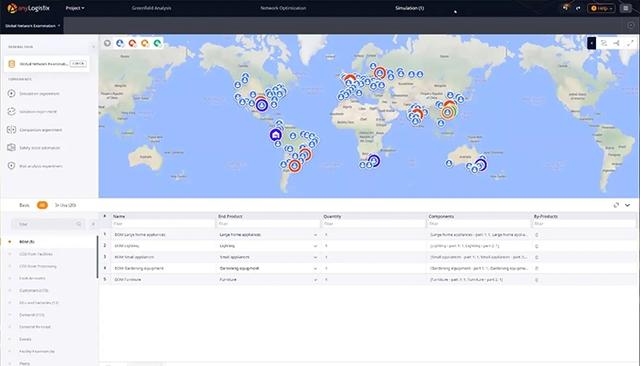
Task: Click the notifications icon in header
Action: click(x=566, y=7)
